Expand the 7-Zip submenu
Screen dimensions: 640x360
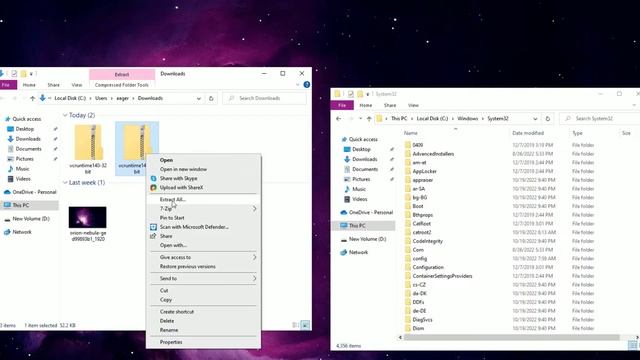click(x=203, y=209)
